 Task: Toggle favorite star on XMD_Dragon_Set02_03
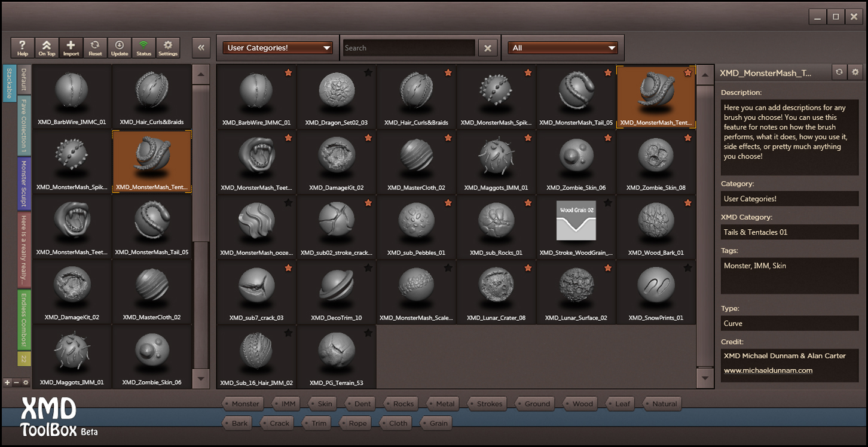point(368,73)
